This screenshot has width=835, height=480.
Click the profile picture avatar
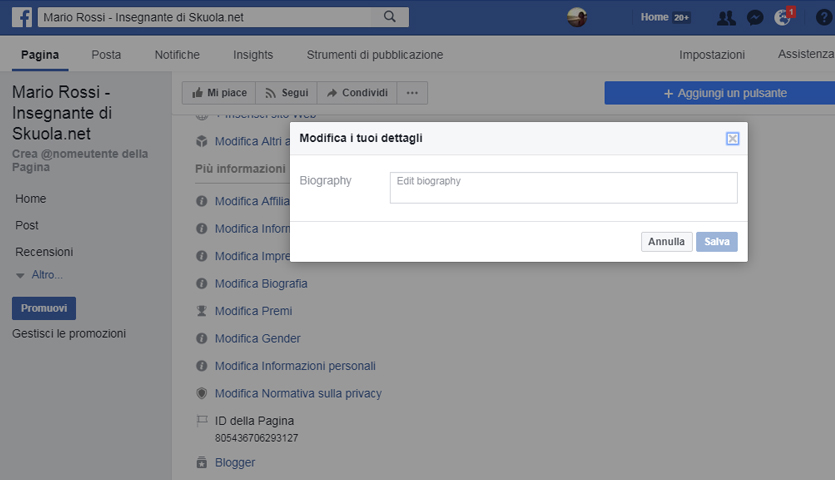(577, 17)
